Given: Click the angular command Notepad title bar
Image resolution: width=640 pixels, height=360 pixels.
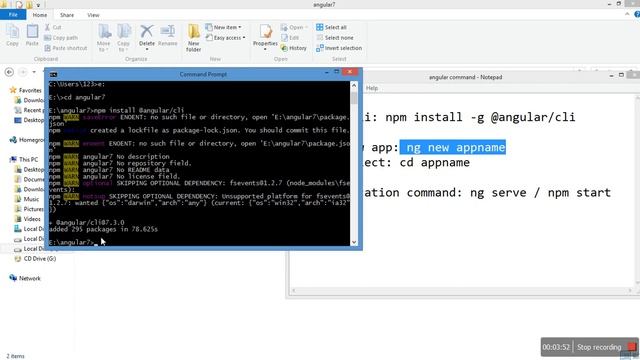Looking at the screenshot, I should click(x=465, y=77).
